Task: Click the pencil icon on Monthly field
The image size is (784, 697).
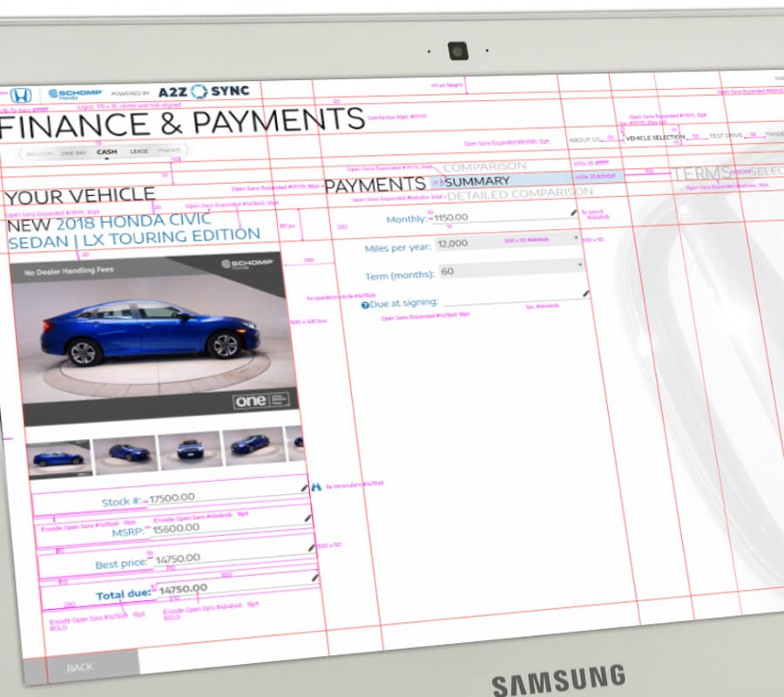Action: click(573, 212)
